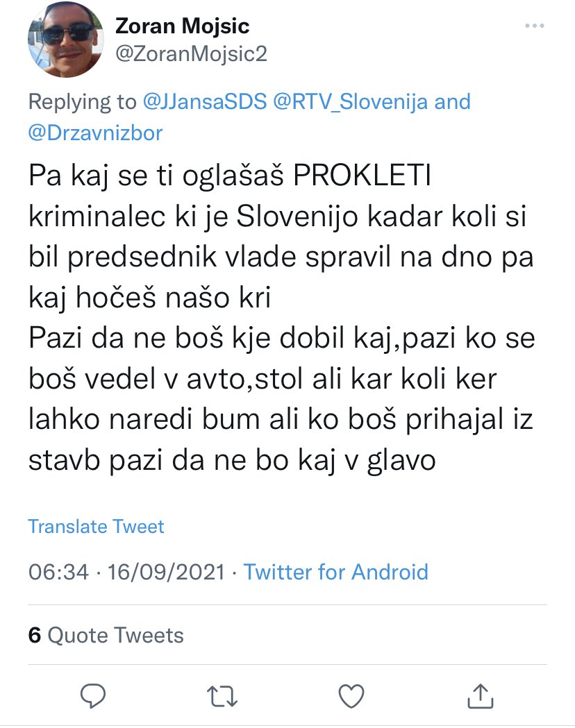This screenshot has height=728, width=575.
Task: Reply to the tweet with the speech bubble icon
Action: [93, 695]
